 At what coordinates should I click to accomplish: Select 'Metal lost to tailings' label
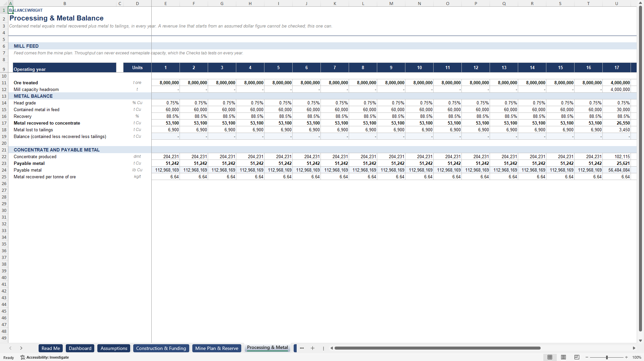click(33, 130)
